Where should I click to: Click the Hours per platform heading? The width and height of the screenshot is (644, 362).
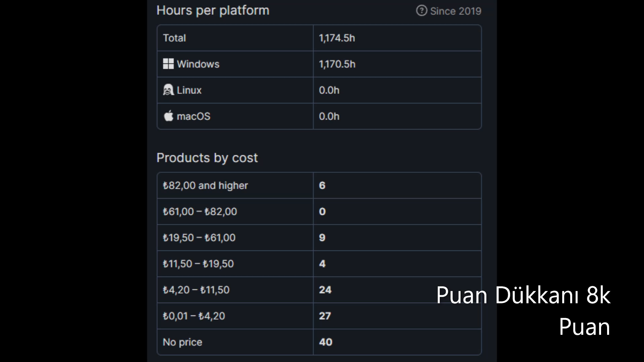click(213, 11)
